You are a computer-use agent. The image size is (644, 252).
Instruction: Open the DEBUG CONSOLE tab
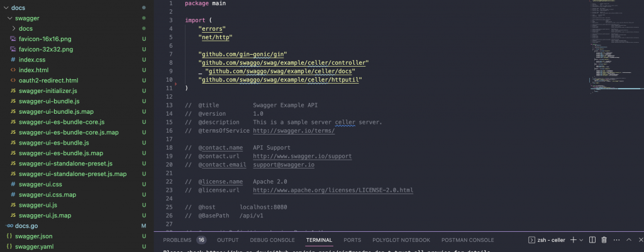point(272,240)
